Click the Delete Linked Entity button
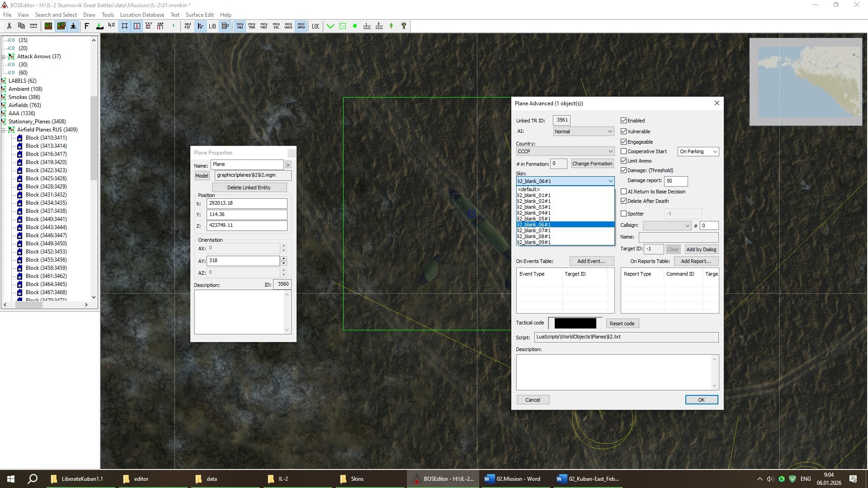Image resolution: width=868 pixels, height=488 pixels. (249, 188)
